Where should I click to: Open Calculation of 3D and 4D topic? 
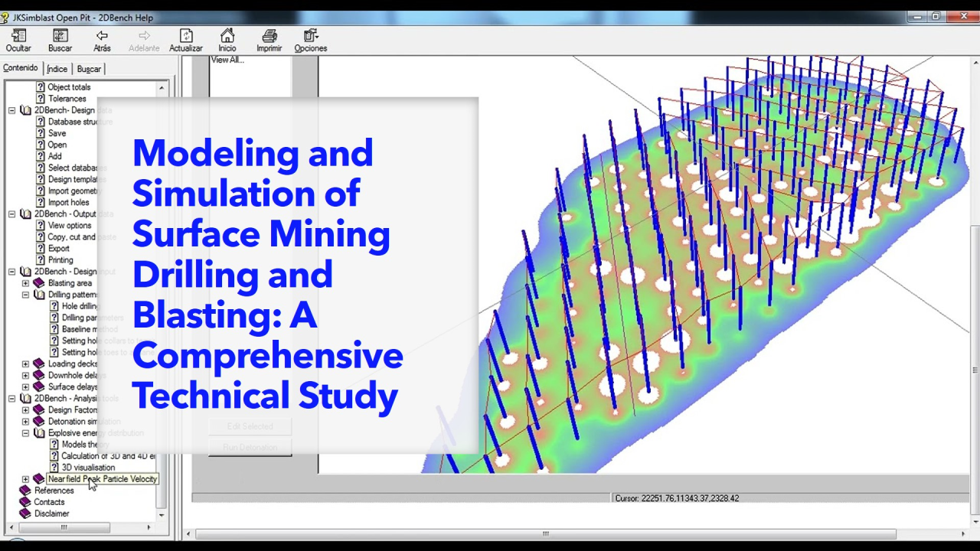[x=108, y=456]
